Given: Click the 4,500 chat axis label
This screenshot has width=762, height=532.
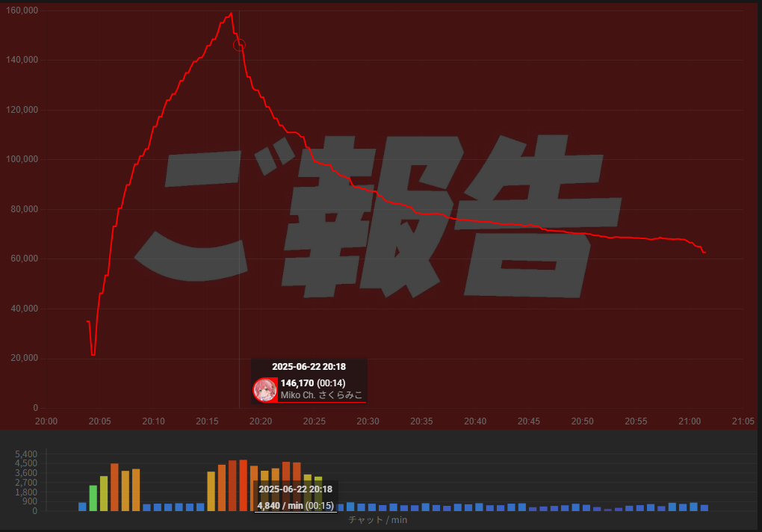Looking at the screenshot, I should (x=26, y=463).
